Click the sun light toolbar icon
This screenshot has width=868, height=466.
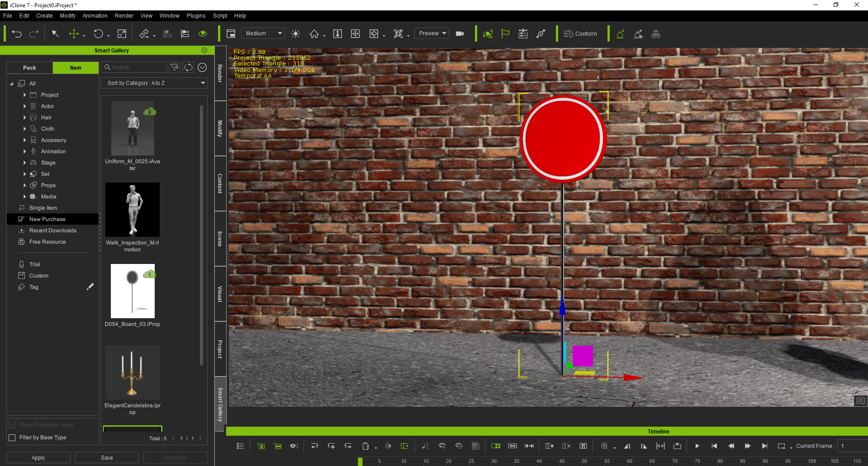295,34
